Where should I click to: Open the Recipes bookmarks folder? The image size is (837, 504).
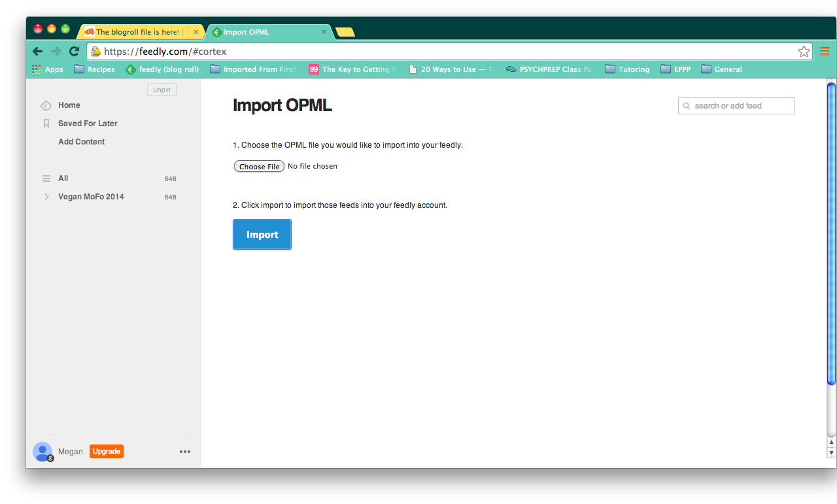pyautogui.click(x=94, y=69)
